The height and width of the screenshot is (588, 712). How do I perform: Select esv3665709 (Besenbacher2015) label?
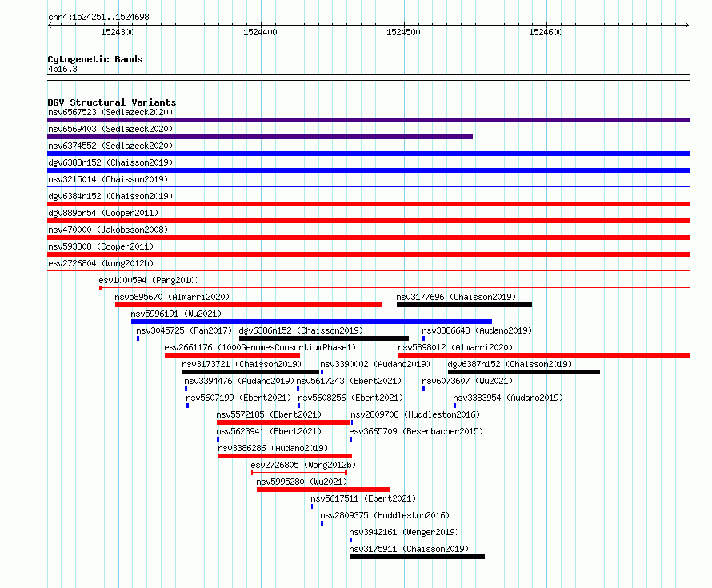pos(416,431)
